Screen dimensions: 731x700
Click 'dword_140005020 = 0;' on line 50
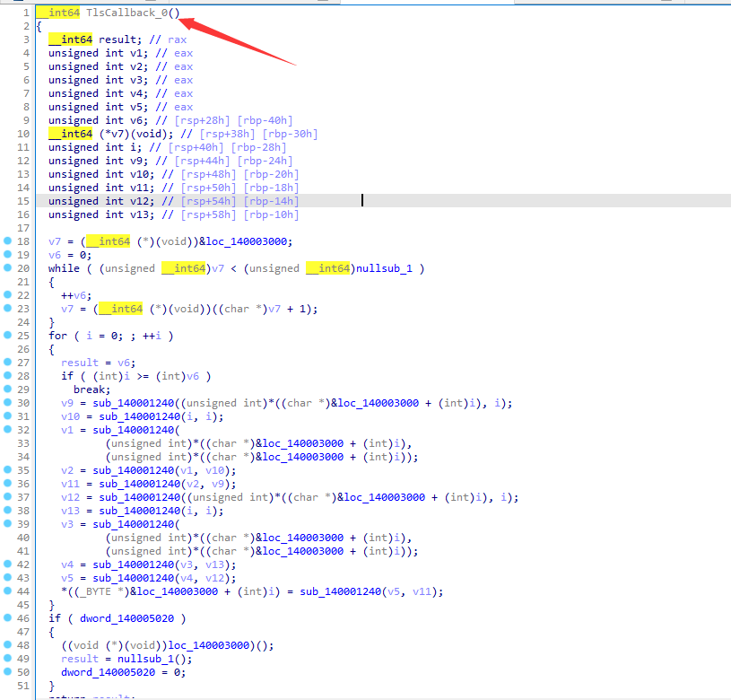pos(123,672)
